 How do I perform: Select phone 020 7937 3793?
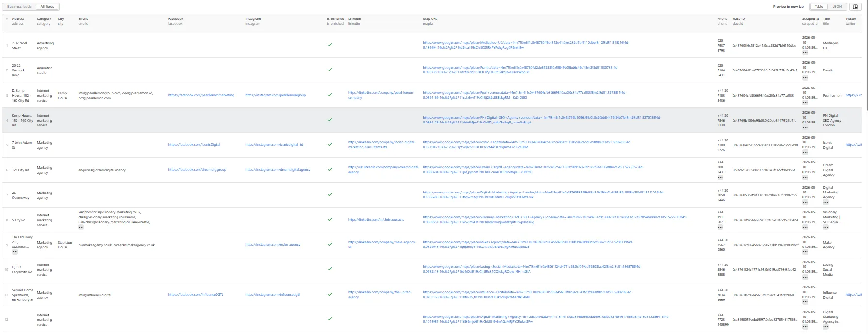[x=721, y=45]
